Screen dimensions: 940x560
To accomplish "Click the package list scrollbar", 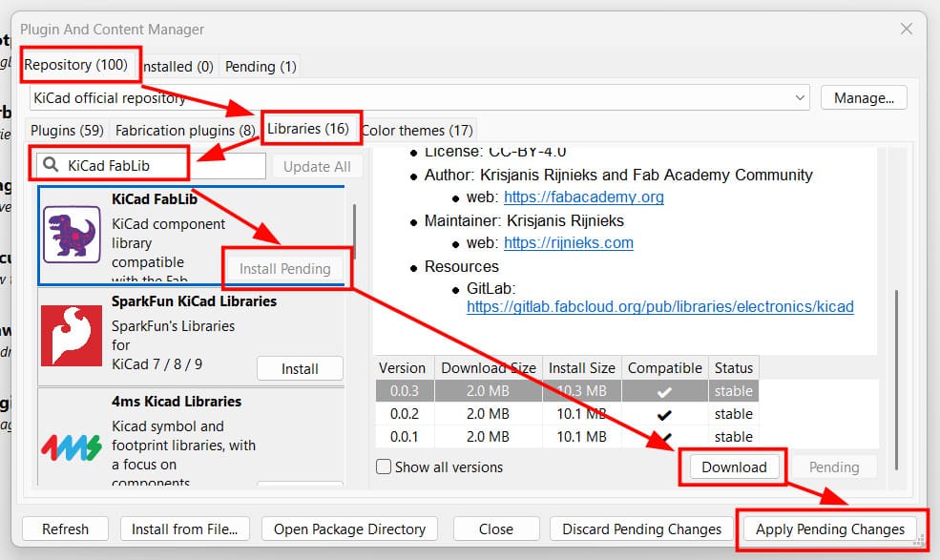I will click(354, 232).
